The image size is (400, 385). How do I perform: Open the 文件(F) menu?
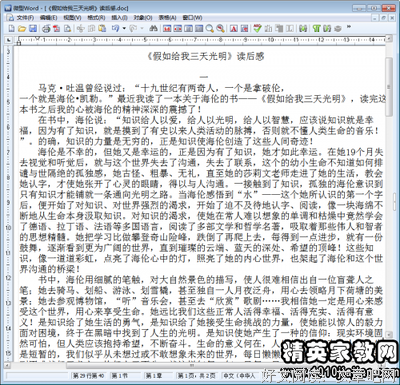25,18
